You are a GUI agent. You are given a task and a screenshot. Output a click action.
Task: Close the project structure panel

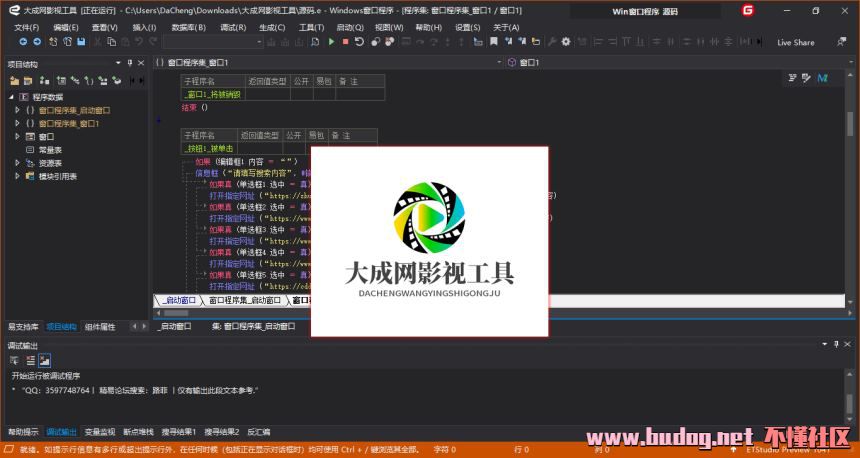point(141,63)
